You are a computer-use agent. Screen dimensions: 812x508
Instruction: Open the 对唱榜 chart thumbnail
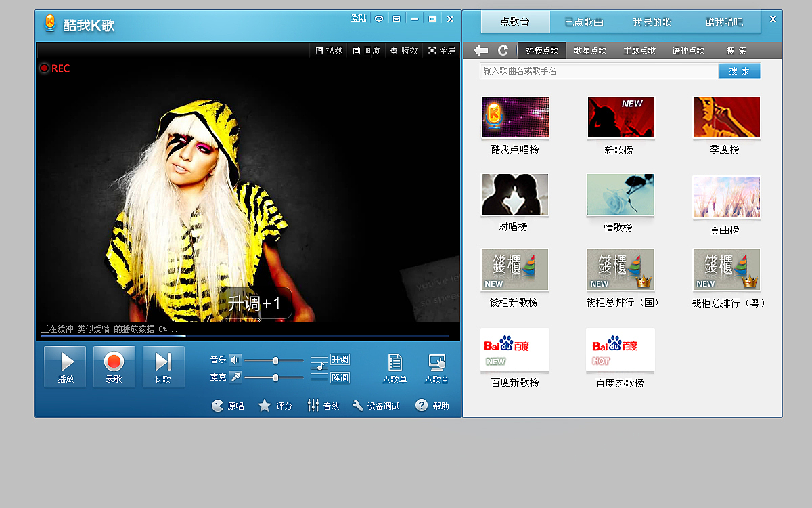[515, 194]
